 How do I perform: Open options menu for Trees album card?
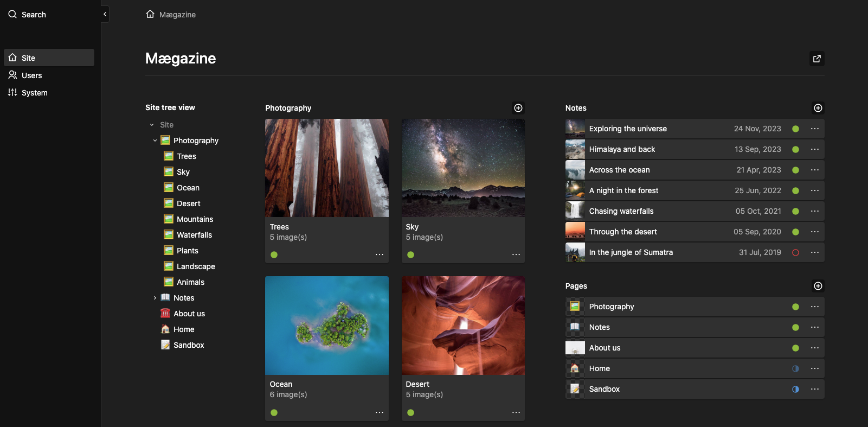point(379,254)
